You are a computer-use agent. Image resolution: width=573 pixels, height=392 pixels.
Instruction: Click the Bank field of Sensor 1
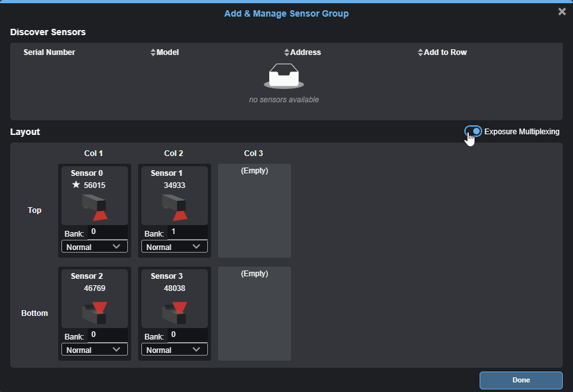pyautogui.click(x=187, y=231)
